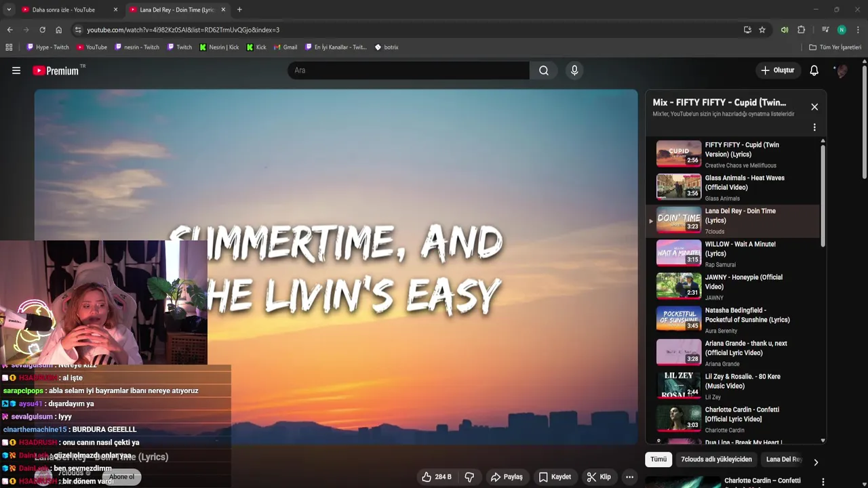Open Tüm Yer İşaretleri bookmarks folder
The width and height of the screenshot is (868, 488).
[835, 47]
